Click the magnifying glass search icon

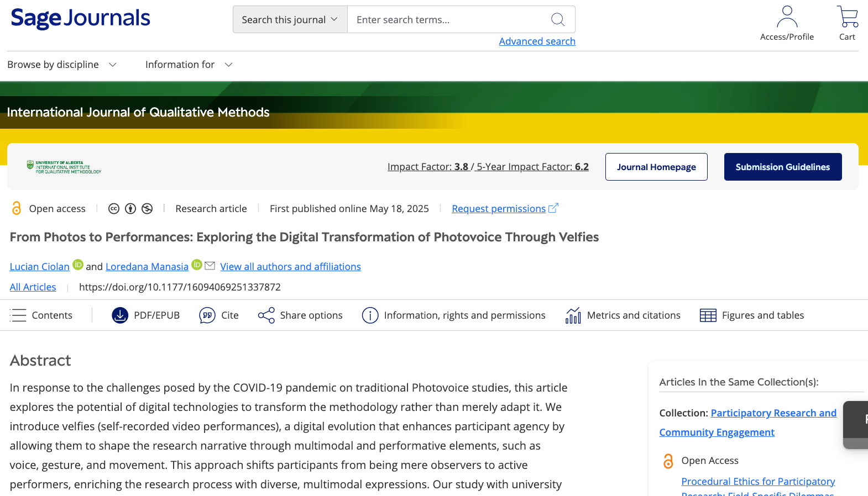(558, 20)
